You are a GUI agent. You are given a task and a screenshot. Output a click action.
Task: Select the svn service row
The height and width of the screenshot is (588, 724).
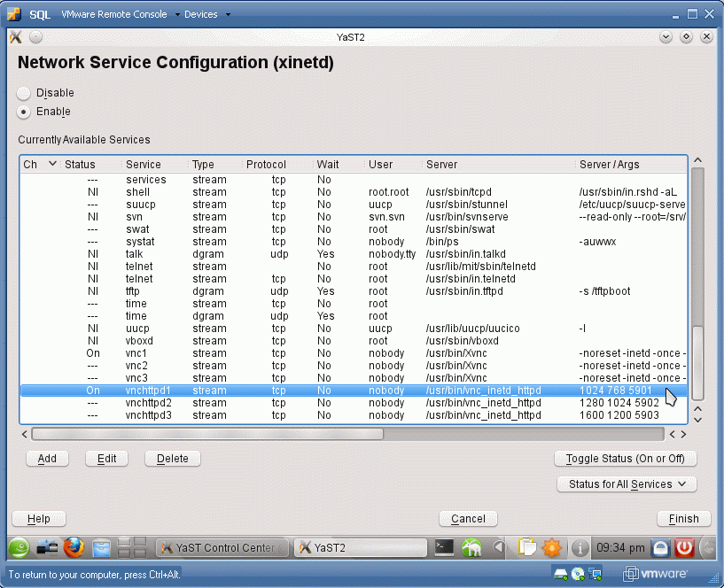click(x=354, y=217)
